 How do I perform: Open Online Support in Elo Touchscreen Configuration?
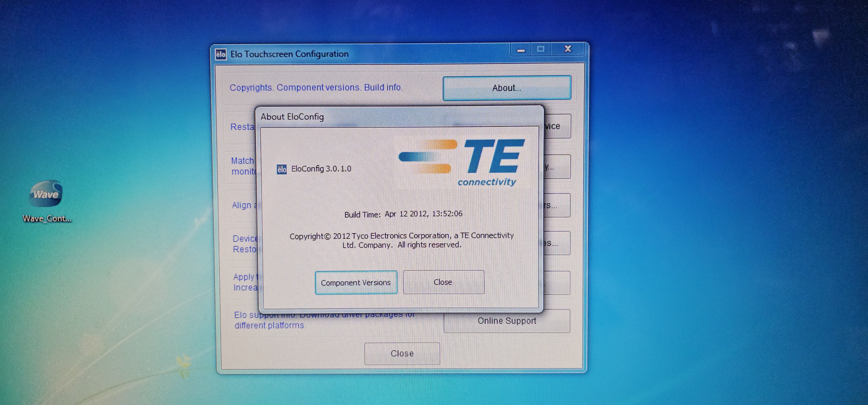point(507,321)
